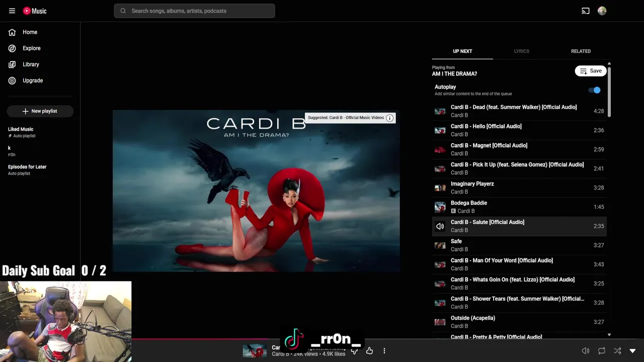Open Explore in sidebar
The image size is (644, 362).
coord(40,48)
